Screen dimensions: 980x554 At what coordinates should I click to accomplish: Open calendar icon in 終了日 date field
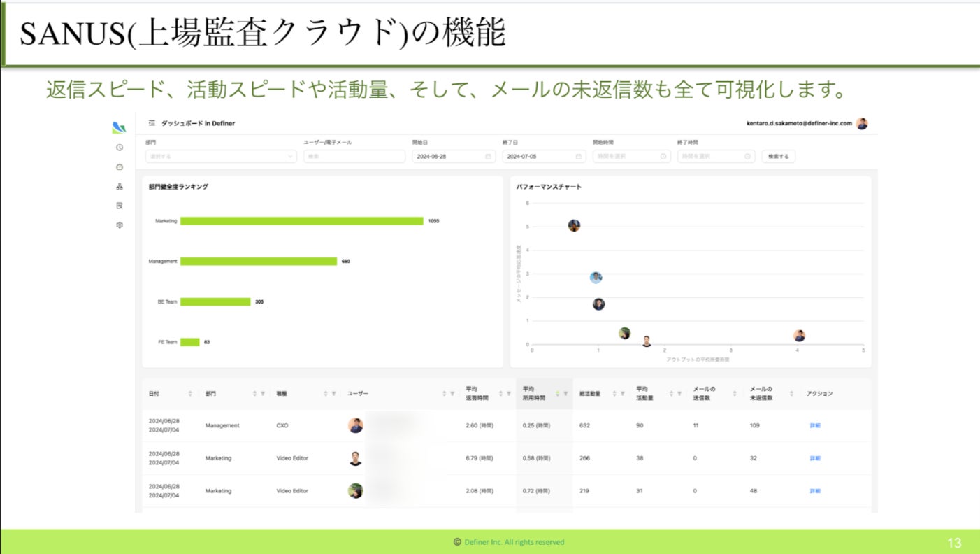[578, 157]
